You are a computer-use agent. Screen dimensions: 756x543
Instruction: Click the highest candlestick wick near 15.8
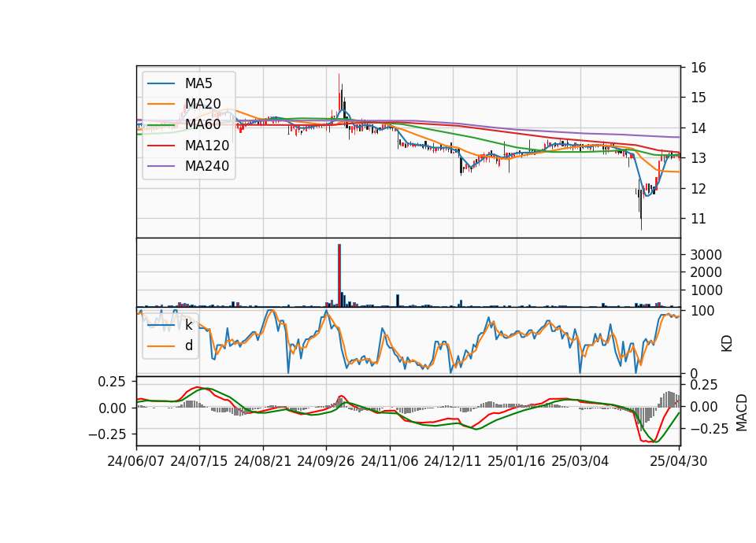click(x=339, y=91)
